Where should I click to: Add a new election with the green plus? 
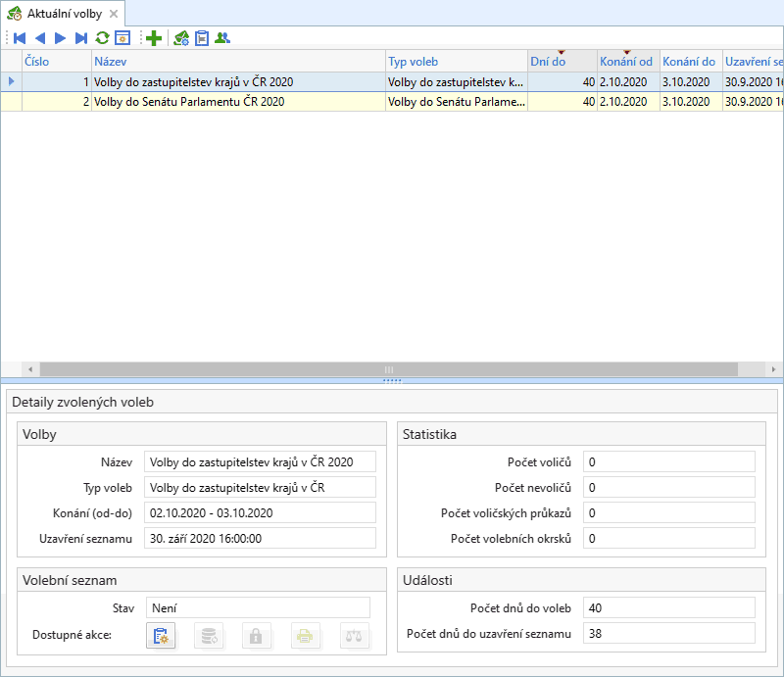tap(154, 38)
